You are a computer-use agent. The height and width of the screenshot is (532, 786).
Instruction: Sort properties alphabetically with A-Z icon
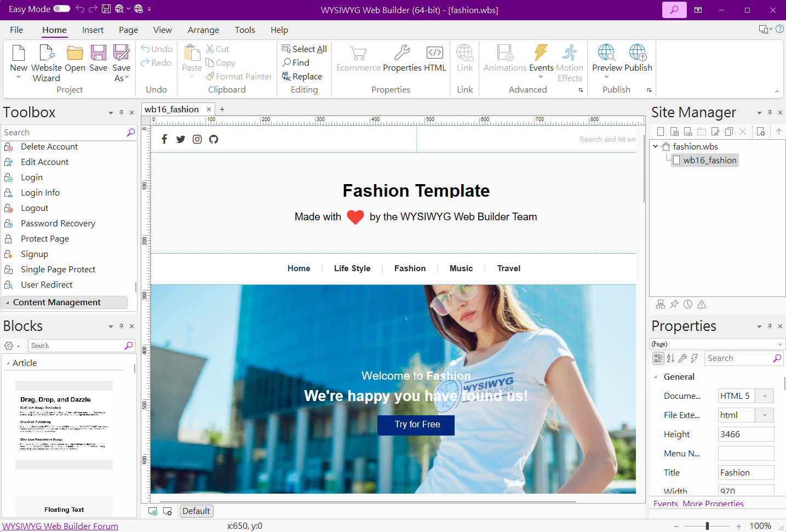click(x=670, y=358)
